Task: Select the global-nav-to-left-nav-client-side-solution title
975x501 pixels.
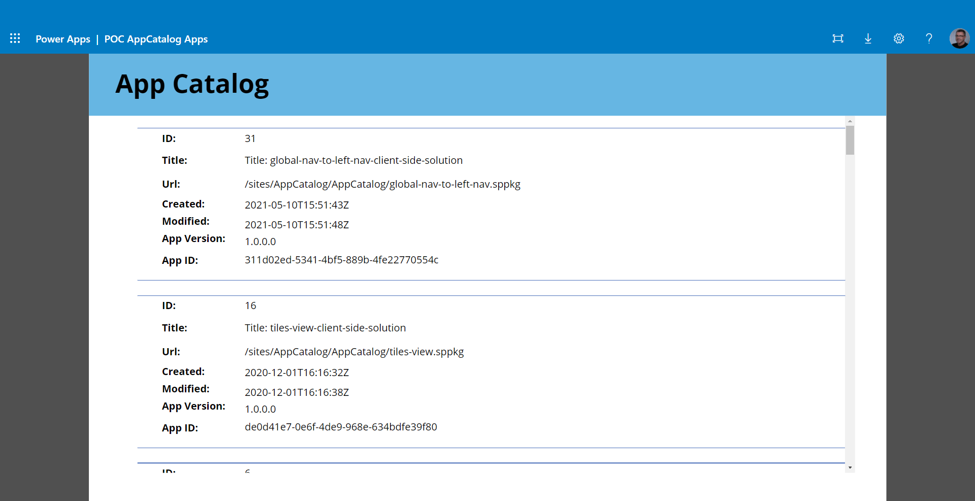Action: click(353, 160)
